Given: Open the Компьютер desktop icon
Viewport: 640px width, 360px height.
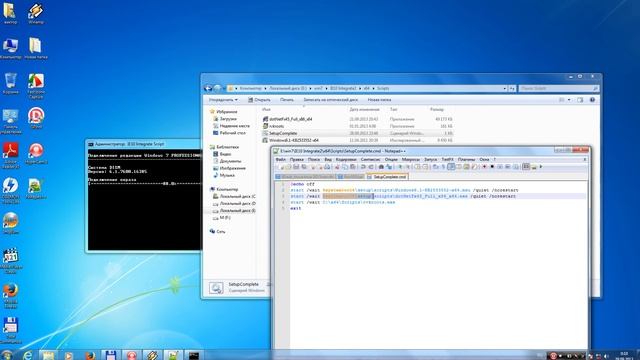Looking at the screenshot, I should point(10,49).
